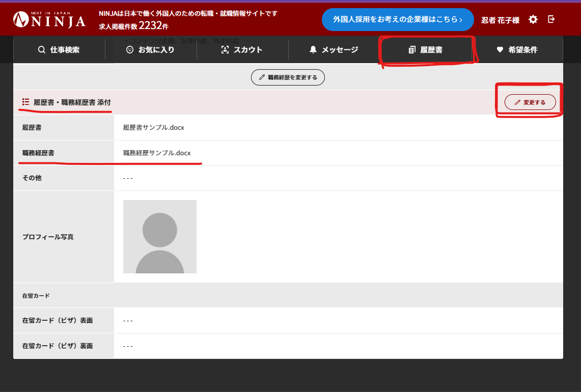Image resolution: width=581 pixels, height=392 pixels.
Task: Open the settings gear icon
Action: [x=533, y=19]
